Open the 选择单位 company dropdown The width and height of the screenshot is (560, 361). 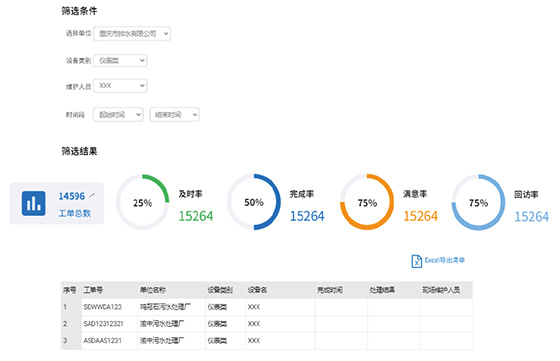click(132, 34)
